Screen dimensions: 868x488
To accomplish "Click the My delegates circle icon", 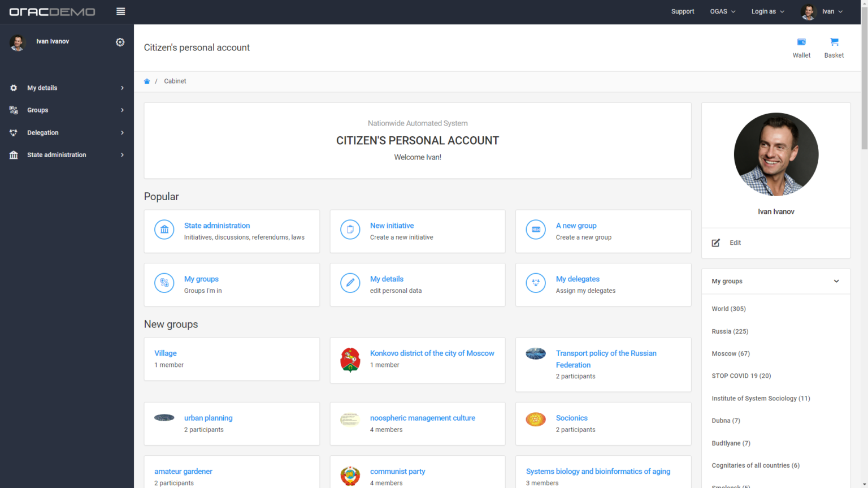I will 536,283.
